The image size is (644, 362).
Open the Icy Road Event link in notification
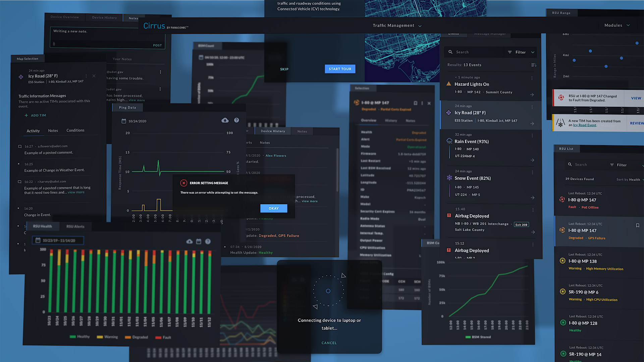(585, 125)
